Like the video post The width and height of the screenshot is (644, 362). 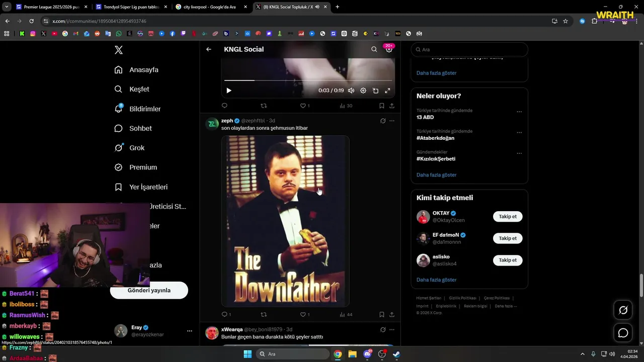(x=304, y=106)
